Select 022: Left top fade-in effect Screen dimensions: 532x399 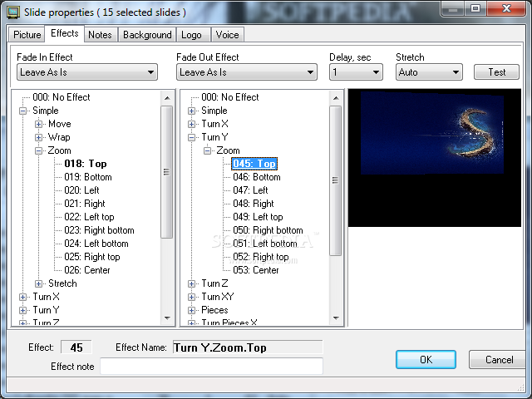[x=89, y=217]
